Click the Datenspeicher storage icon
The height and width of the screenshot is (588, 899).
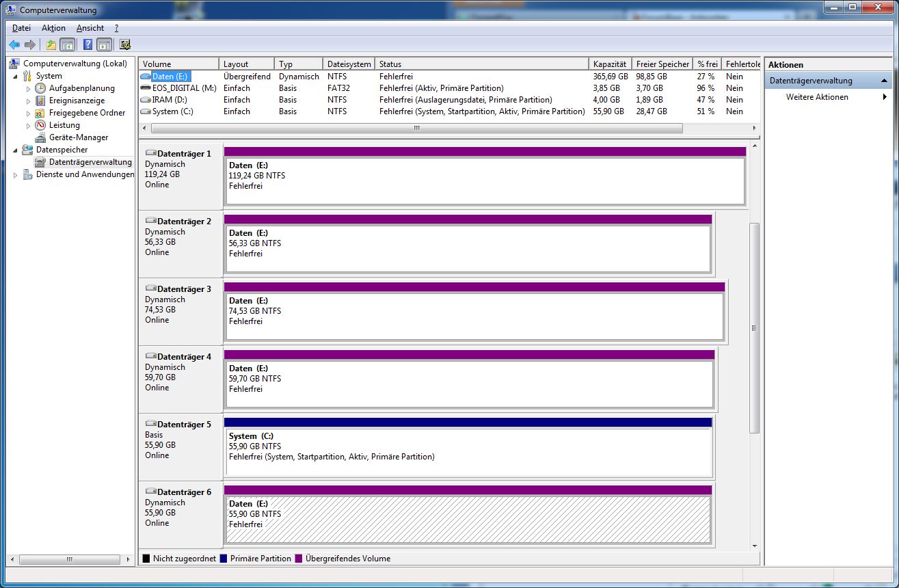pos(28,150)
